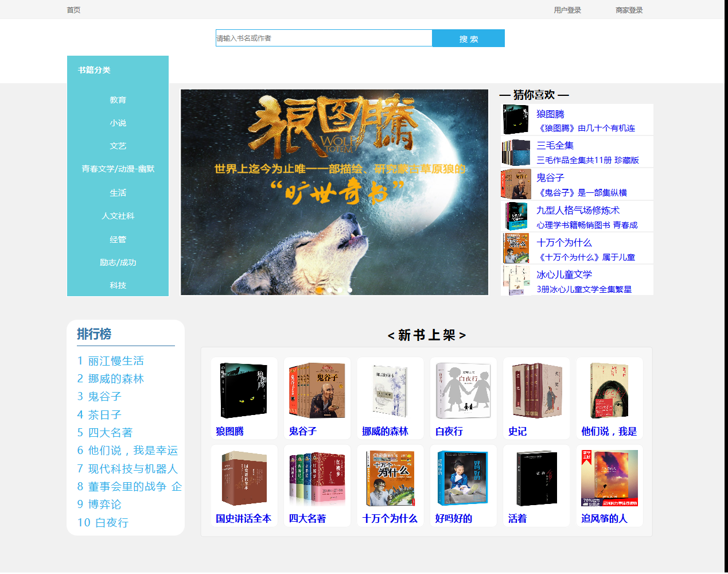This screenshot has height=574, width=728.
Task: Click 他们说，我是 book cover
Action: tap(609, 390)
